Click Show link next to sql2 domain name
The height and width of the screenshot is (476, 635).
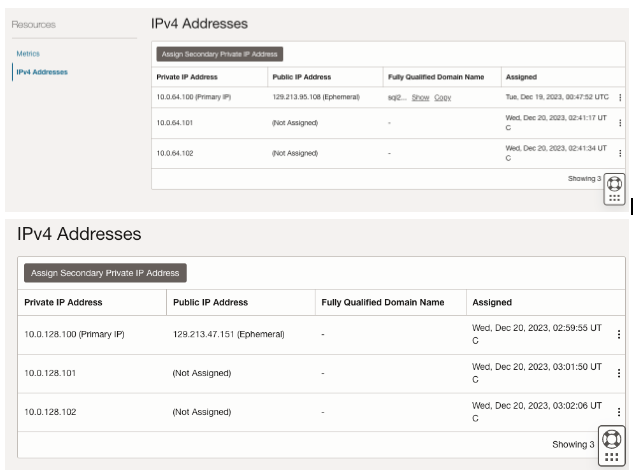point(420,97)
